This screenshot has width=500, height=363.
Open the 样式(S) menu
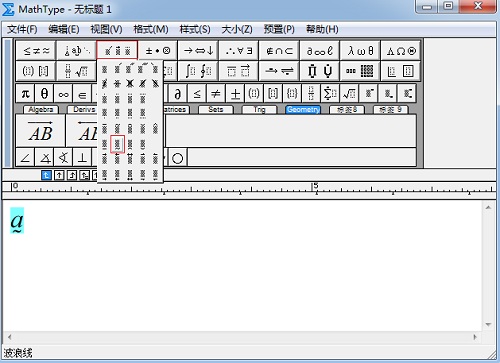click(x=195, y=29)
